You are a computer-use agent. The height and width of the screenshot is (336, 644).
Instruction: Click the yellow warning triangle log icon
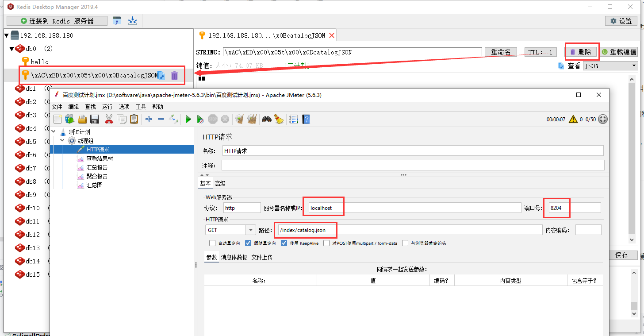(573, 119)
